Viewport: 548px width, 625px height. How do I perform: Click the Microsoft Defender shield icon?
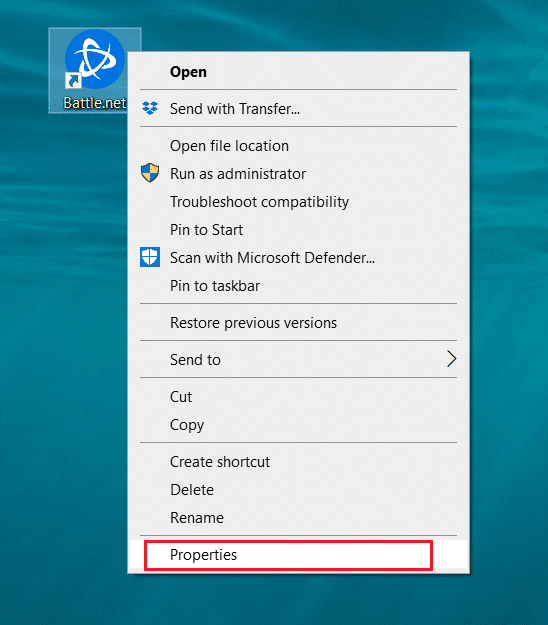pyautogui.click(x=150, y=257)
